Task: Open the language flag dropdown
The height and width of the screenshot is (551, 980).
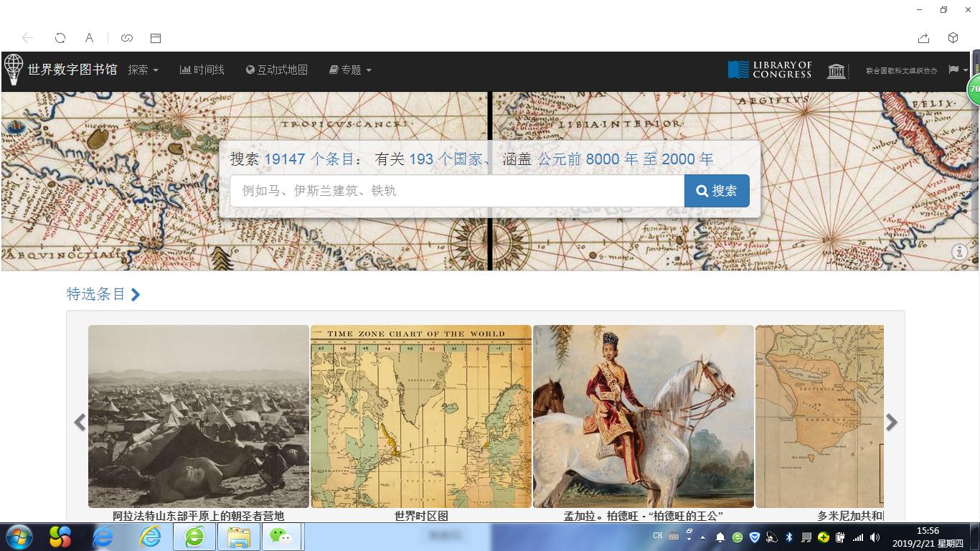Action: point(958,70)
